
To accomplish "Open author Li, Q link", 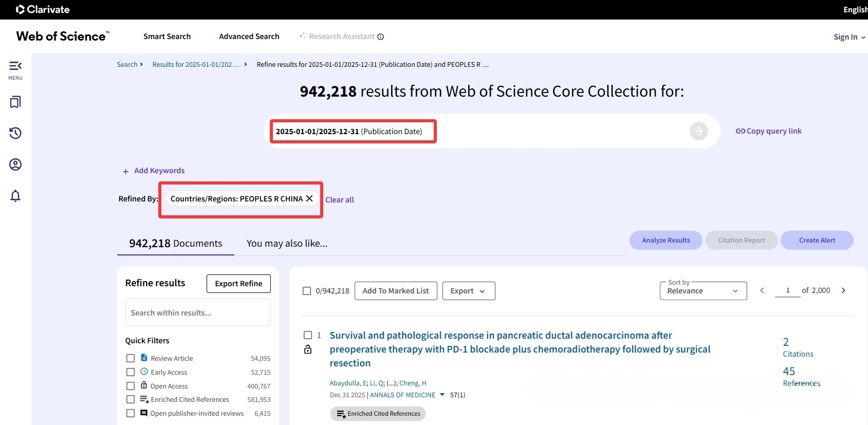I will click(x=377, y=383).
